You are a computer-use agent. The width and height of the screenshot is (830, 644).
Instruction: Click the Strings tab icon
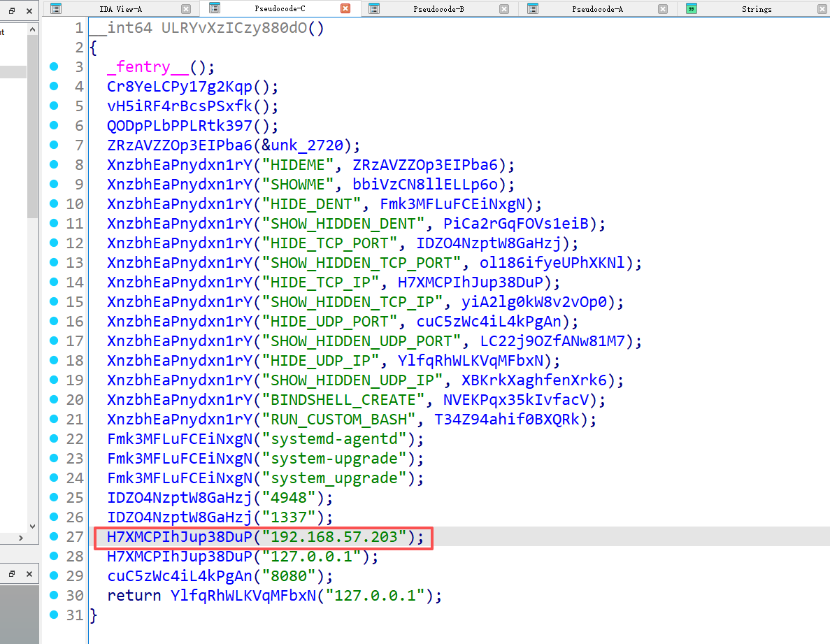(x=692, y=8)
